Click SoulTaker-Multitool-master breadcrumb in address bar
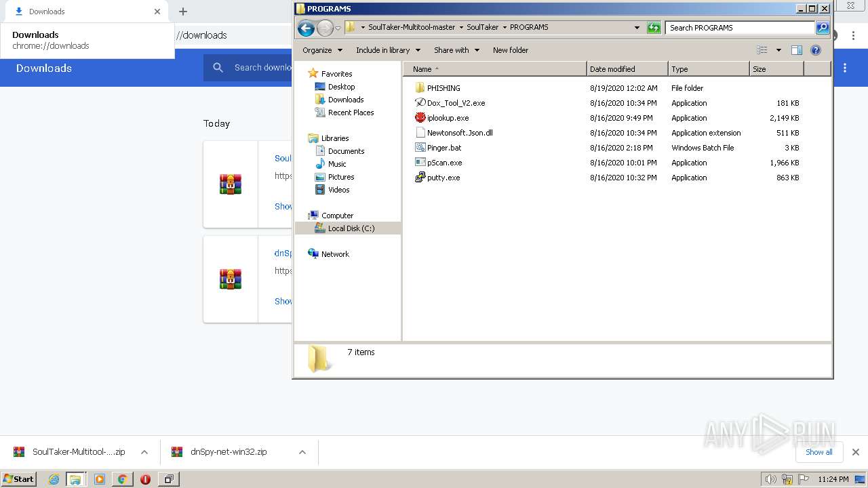 tap(412, 28)
